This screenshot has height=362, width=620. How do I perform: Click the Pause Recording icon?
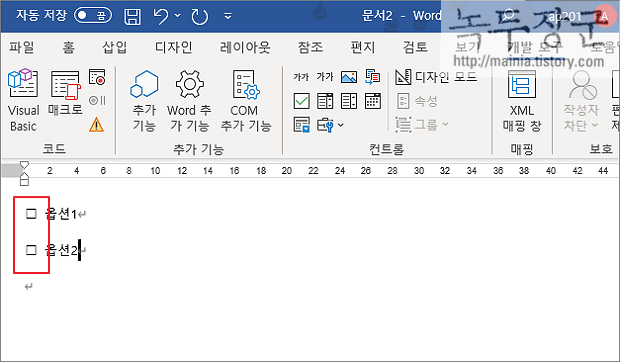[x=97, y=100]
